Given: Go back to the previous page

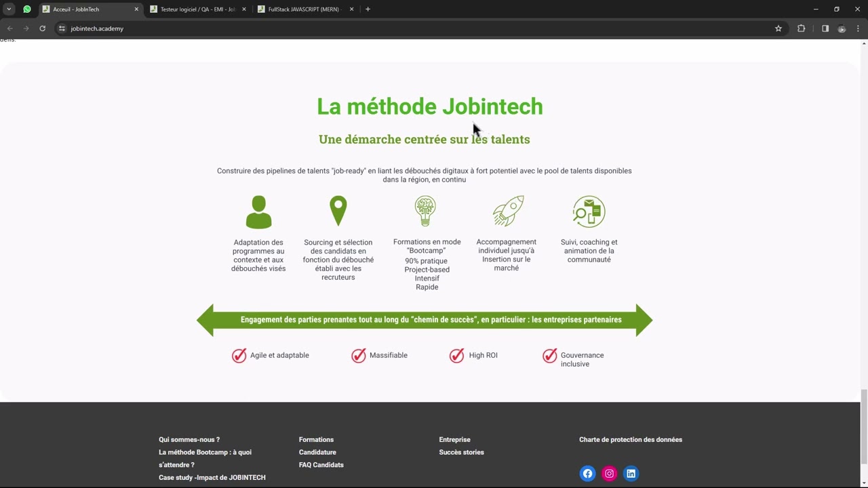Looking at the screenshot, I should 9,28.
